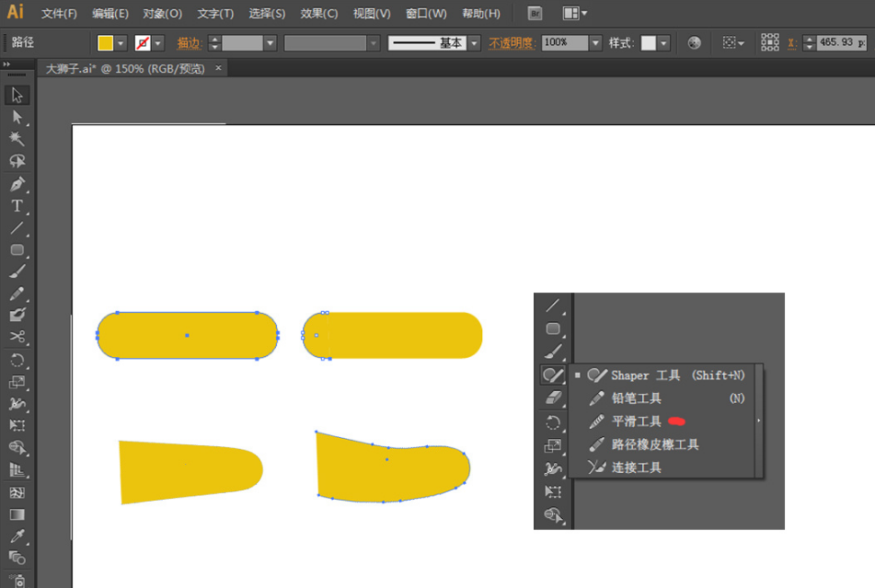Open the fill color dropdown arrow
Viewport: 875px width, 588px height.
(121, 43)
